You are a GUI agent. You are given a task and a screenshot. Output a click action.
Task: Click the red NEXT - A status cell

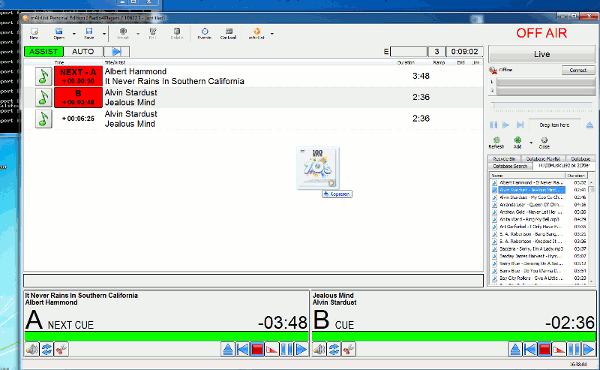[78, 76]
